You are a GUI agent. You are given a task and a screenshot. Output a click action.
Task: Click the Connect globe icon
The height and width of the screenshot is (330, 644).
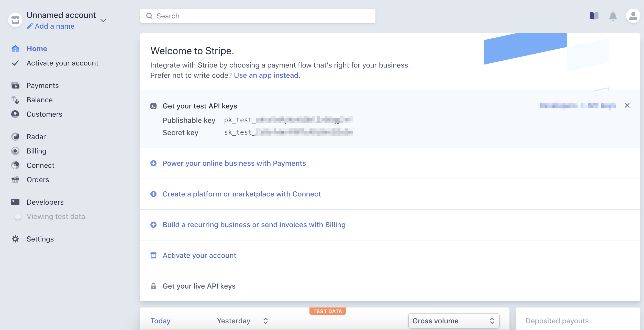[15, 165]
